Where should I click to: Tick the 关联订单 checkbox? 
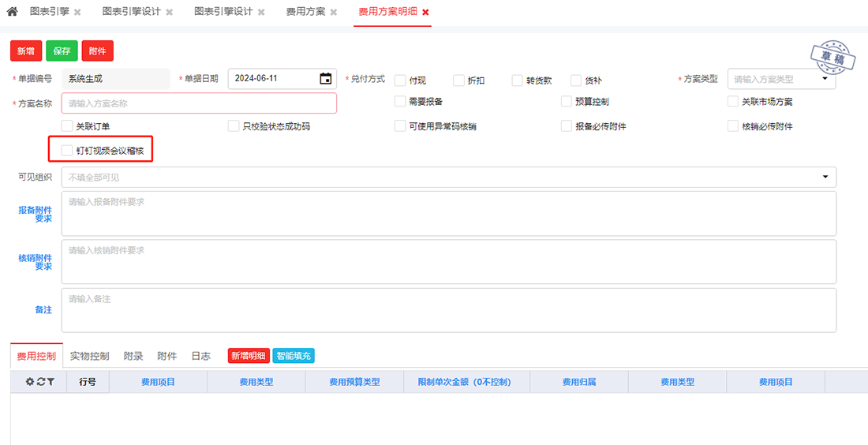(x=67, y=126)
